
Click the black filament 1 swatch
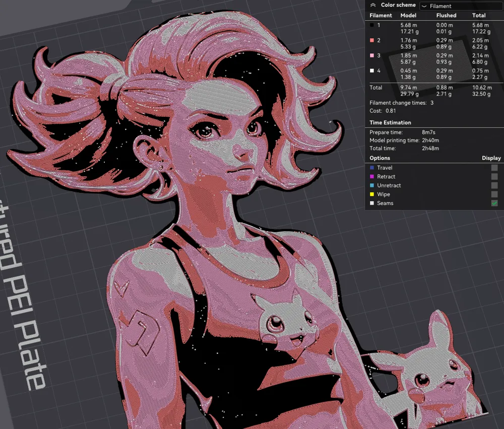(372, 25)
